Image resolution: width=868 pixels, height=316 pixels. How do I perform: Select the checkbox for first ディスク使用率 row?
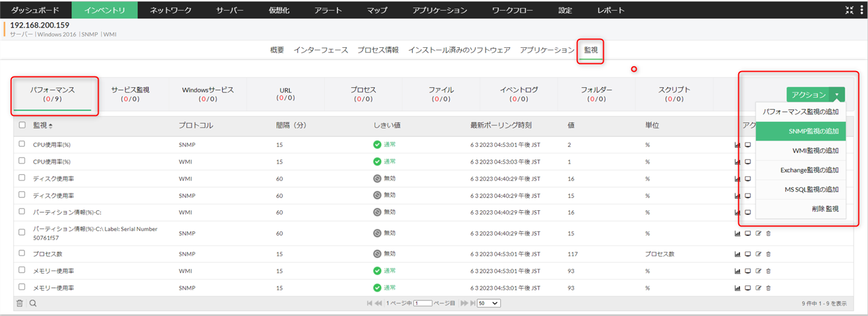pos(22,179)
